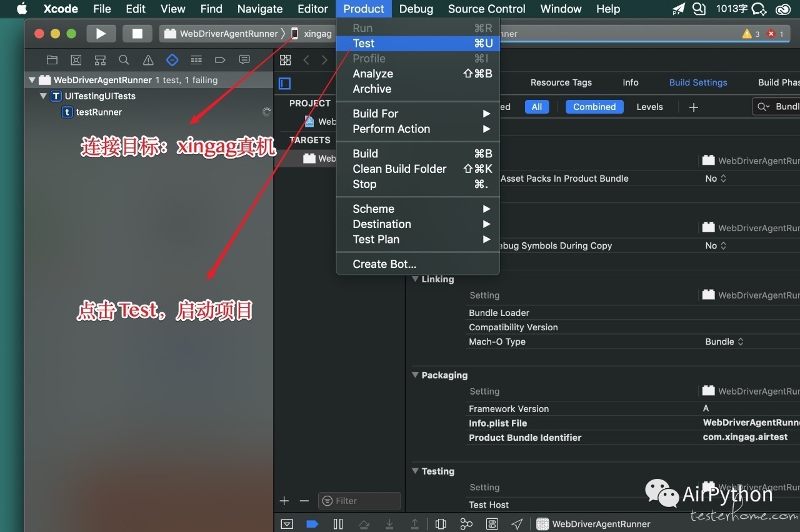The width and height of the screenshot is (800, 532).
Task: Collapse the Testing settings section
Action: pyautogui.click(x=415, y=471)
